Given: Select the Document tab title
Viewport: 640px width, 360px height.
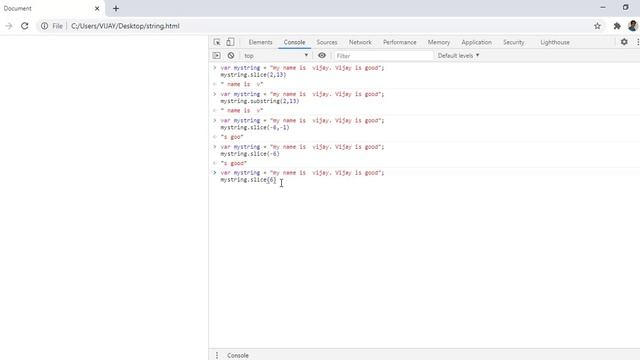Looking at the screenshot, I should click(18, 8).
